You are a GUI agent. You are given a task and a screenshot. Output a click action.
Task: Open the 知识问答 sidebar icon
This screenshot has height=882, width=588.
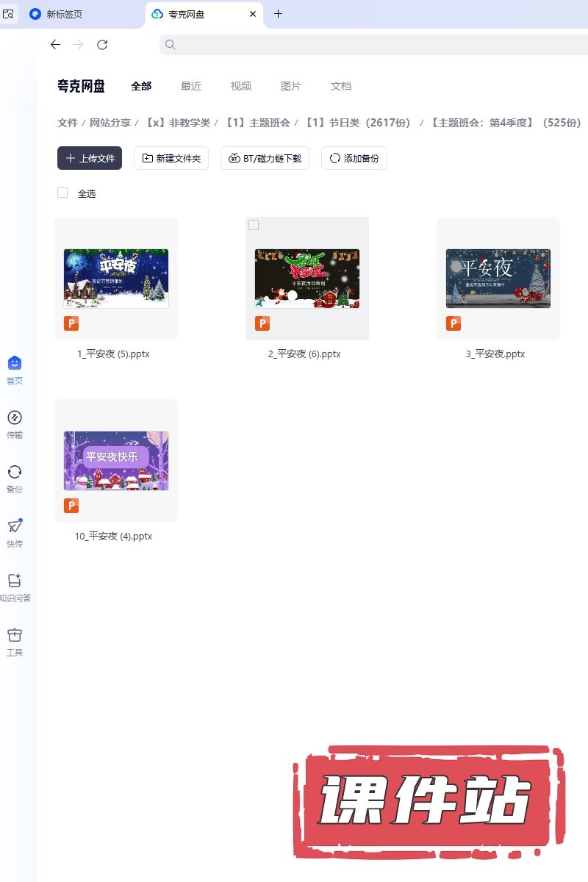(x=15, y=581)
